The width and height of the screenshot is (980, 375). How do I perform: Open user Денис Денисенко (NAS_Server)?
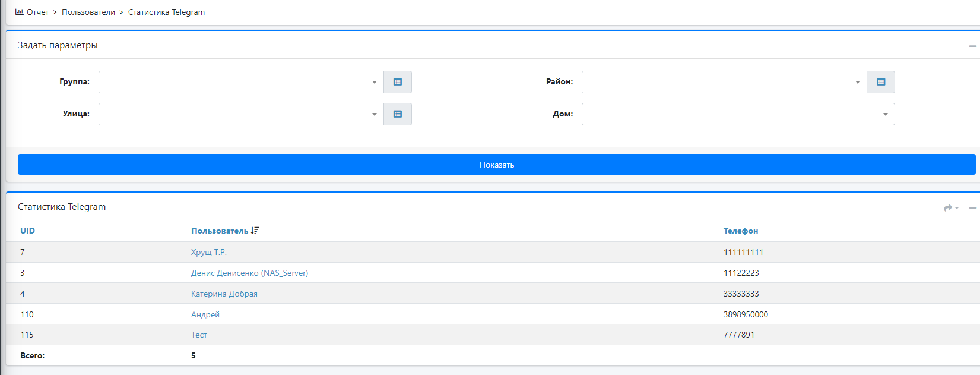(249, 273)
